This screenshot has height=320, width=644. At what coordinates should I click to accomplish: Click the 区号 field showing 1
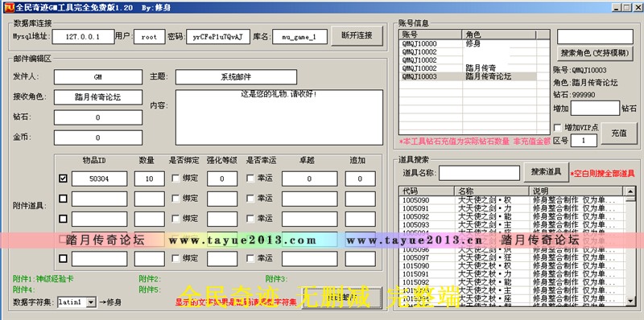[584, 141]
